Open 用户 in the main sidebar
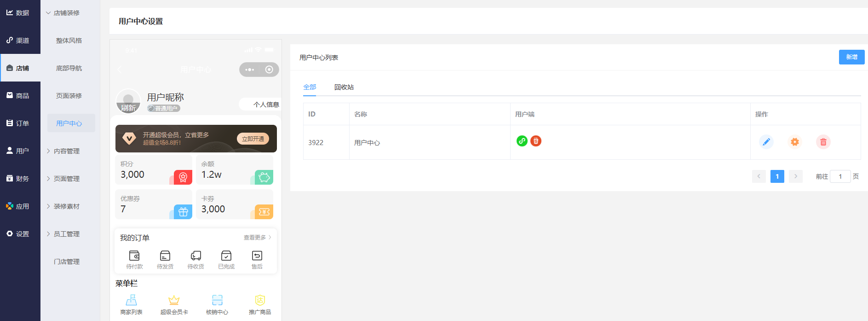868x321 pixels. [20, 151]
